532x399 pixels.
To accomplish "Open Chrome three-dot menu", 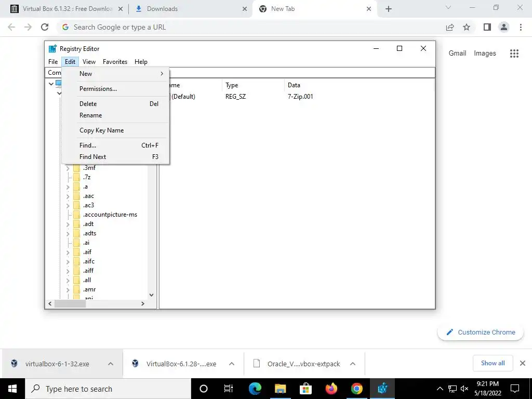I will [x=521, y=27].
